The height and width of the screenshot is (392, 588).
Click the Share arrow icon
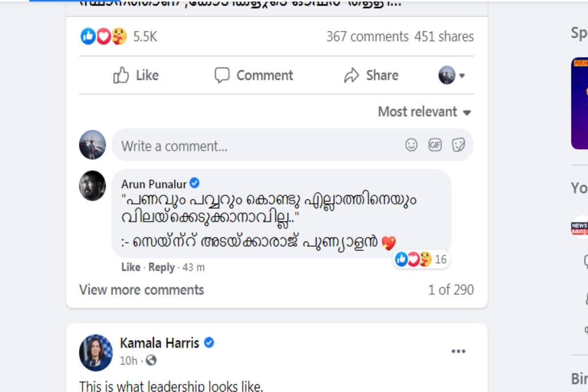(351, 75)
